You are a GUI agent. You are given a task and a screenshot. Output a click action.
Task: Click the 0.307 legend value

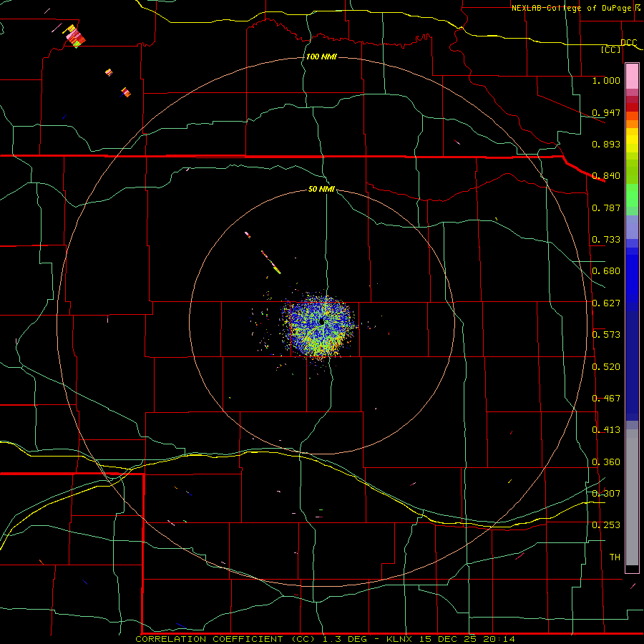[606, 494]
